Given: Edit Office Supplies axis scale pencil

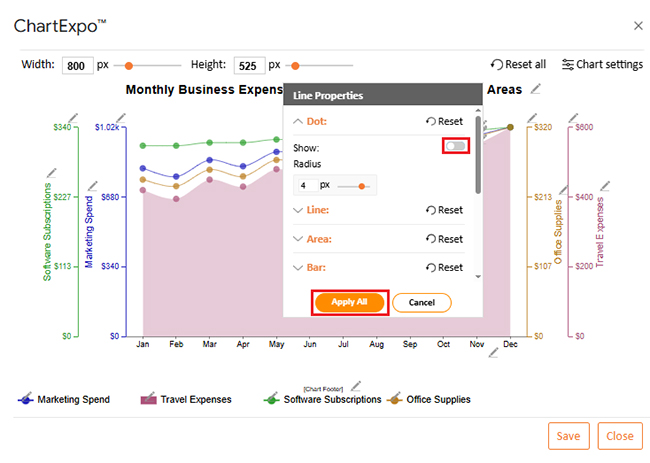Looking at the screenshot, I should pyautogui.click(x=532, y=118).
